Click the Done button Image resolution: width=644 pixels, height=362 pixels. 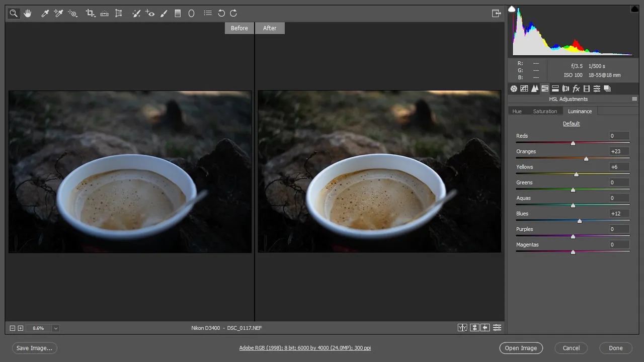click(616, 348)
